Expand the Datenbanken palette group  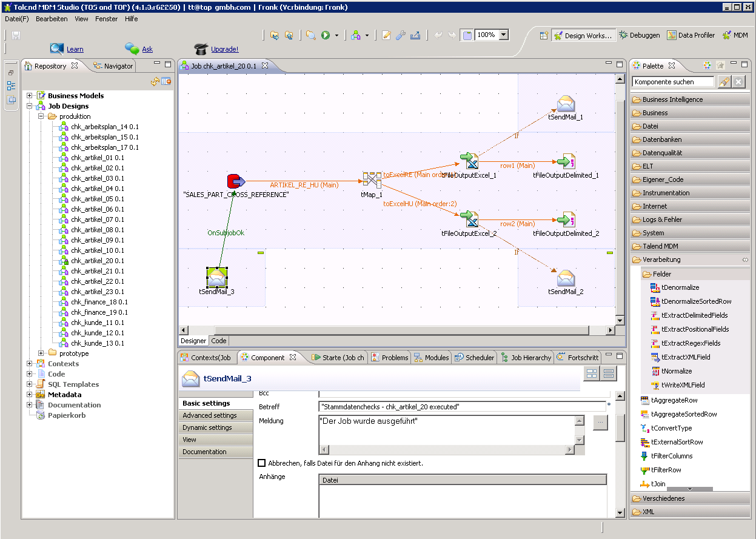click(690, 139)
